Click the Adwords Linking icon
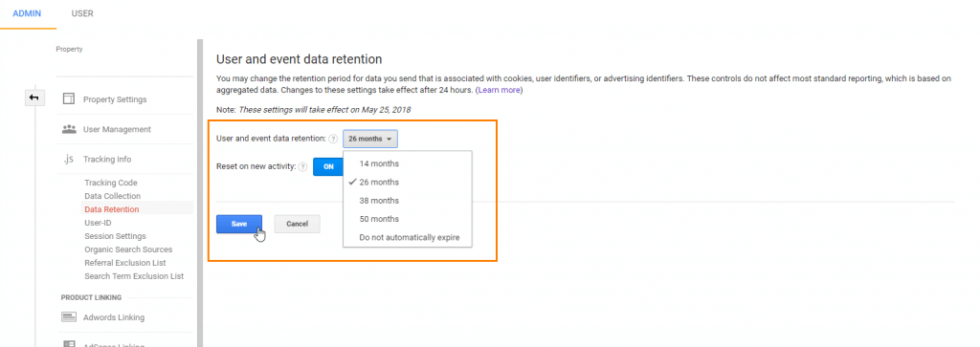This screenshot has height=347, width=980. tap(69, 317)
